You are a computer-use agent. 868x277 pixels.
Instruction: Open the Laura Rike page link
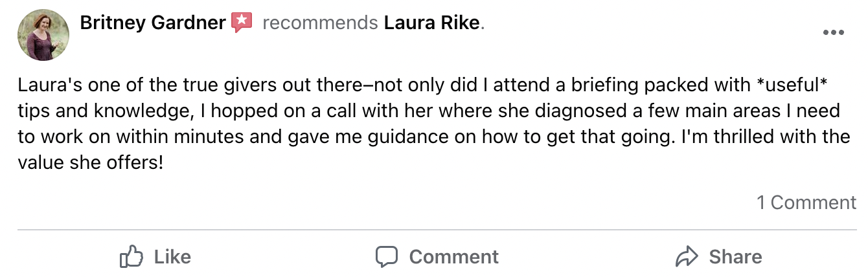click(x=432, y=23)
